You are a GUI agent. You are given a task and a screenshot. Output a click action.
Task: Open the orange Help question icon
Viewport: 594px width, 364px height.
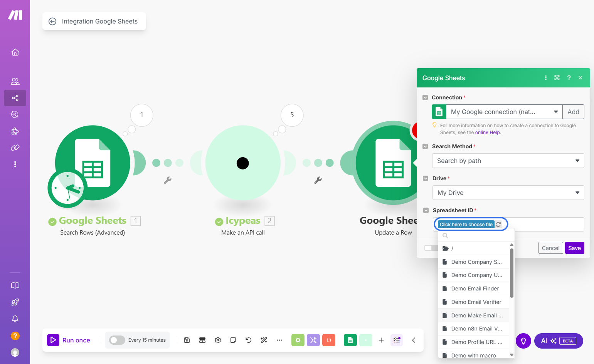[x=15, y=336]
